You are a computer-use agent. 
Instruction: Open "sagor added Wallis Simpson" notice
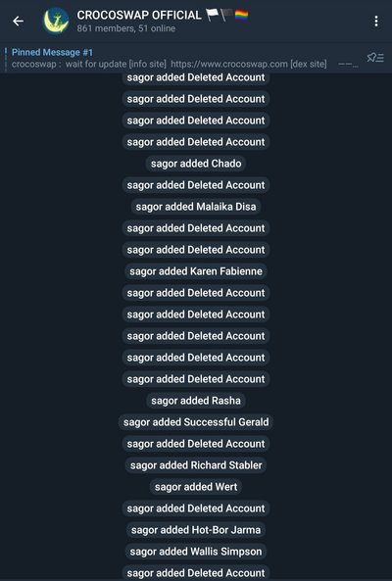[x=196, y=552]
